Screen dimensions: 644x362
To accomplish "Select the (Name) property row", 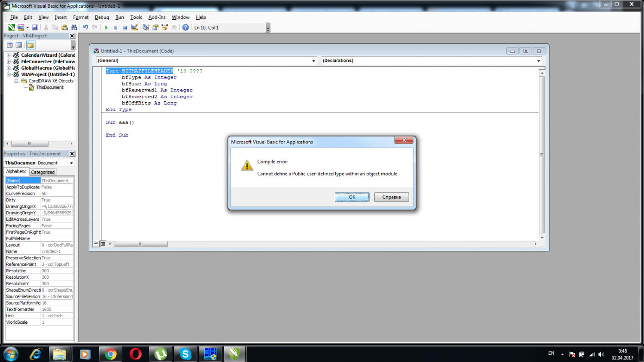I will [x=39, y=181].
